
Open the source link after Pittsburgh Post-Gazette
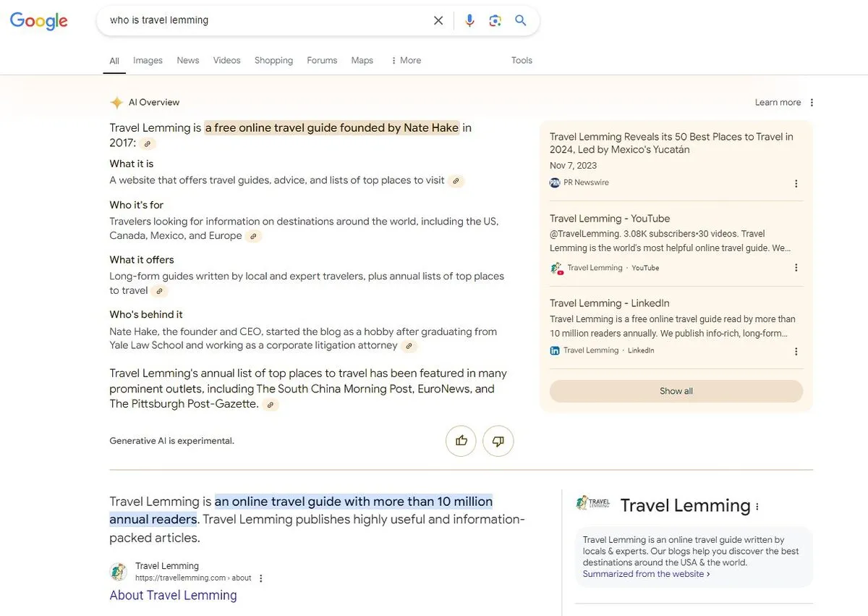(x=271, y=405)
